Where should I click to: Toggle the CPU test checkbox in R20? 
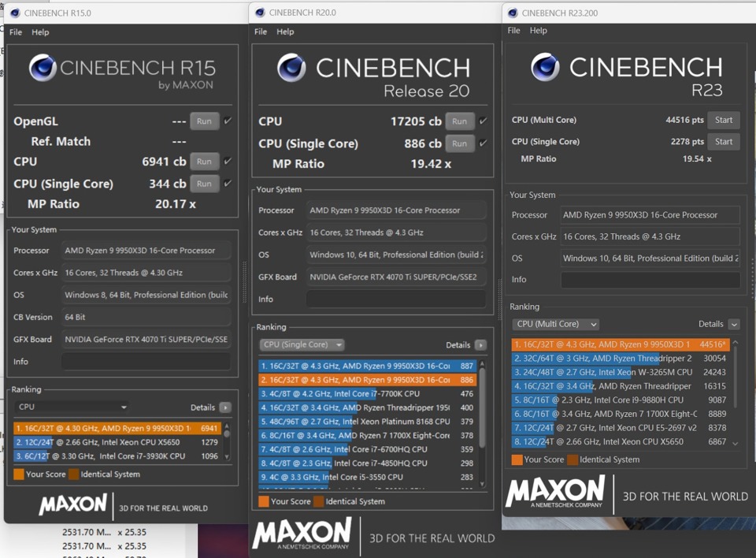pos(483,121)
